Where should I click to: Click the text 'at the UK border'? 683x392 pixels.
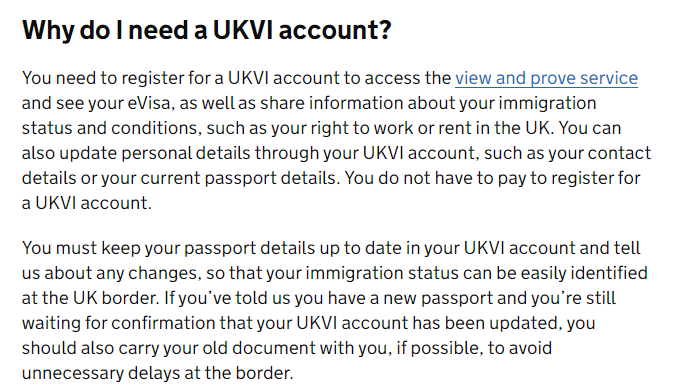(x=89, y=298)
